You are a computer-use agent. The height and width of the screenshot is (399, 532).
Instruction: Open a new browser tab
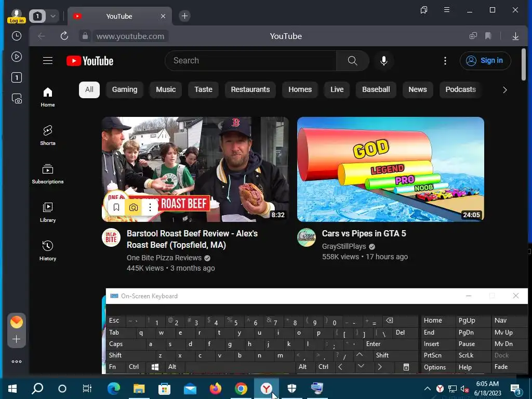pyautogui.click(x=184, y=16)
